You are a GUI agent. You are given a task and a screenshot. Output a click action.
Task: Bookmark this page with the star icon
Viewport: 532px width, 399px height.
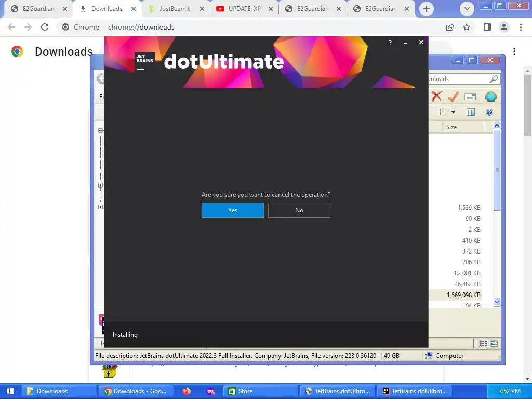[x=467, y=27]
